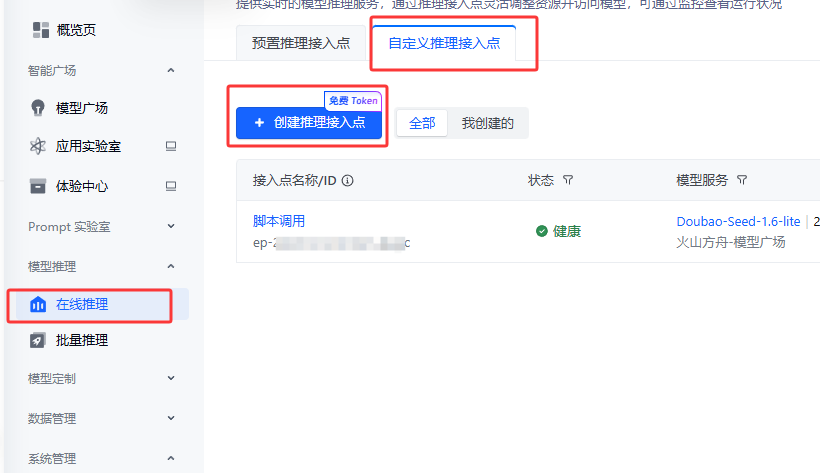The image size is (820, 473).
Task: Collapse the 模型推理 section
Action: click(171, 266)
